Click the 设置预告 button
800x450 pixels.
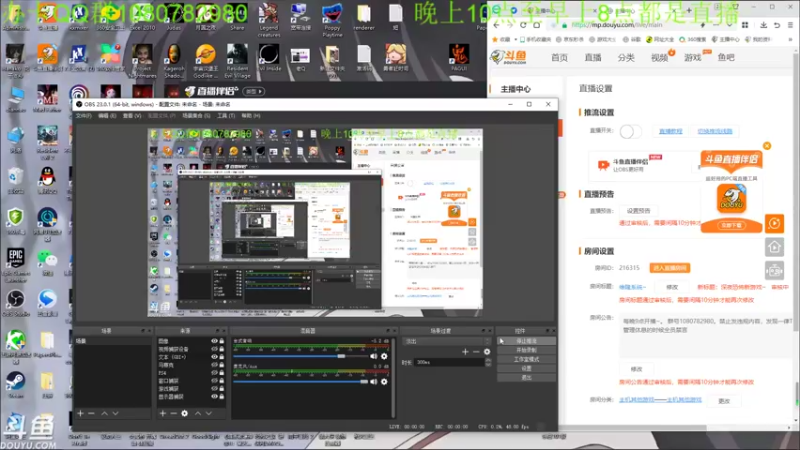pos(638,211)
